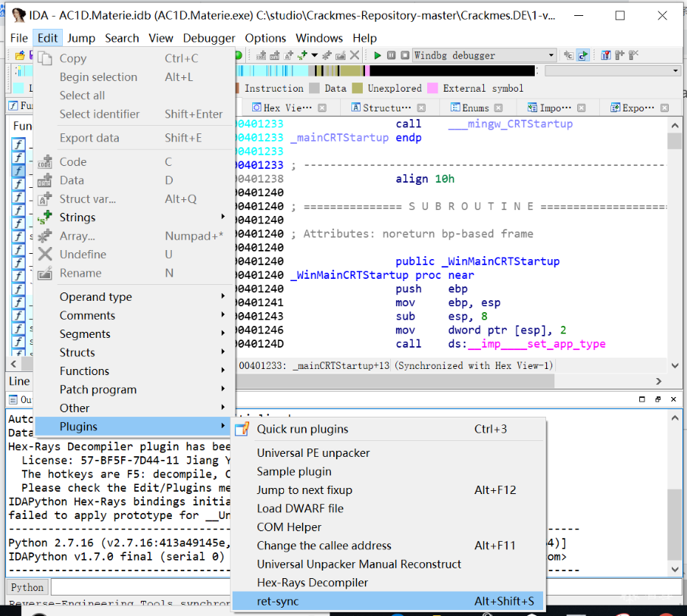
Task: Click the Rename toolbar icon
Action: (x=340, y=55)
